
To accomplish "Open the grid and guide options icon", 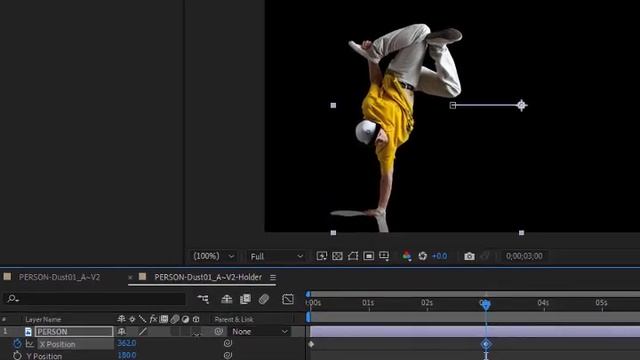I will (x=384, y=256).
